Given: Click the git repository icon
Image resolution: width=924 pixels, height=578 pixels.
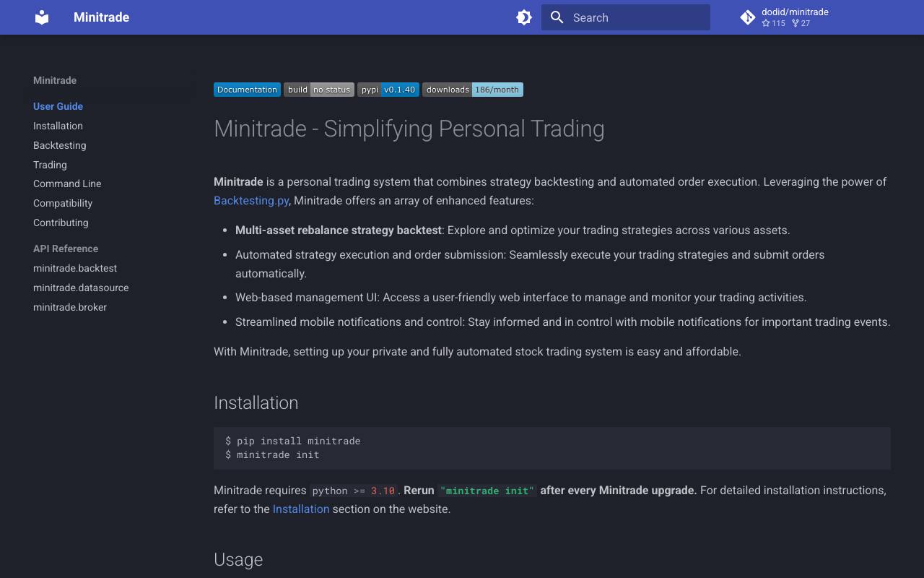Looking at the screenshot, I should point(748,17).
